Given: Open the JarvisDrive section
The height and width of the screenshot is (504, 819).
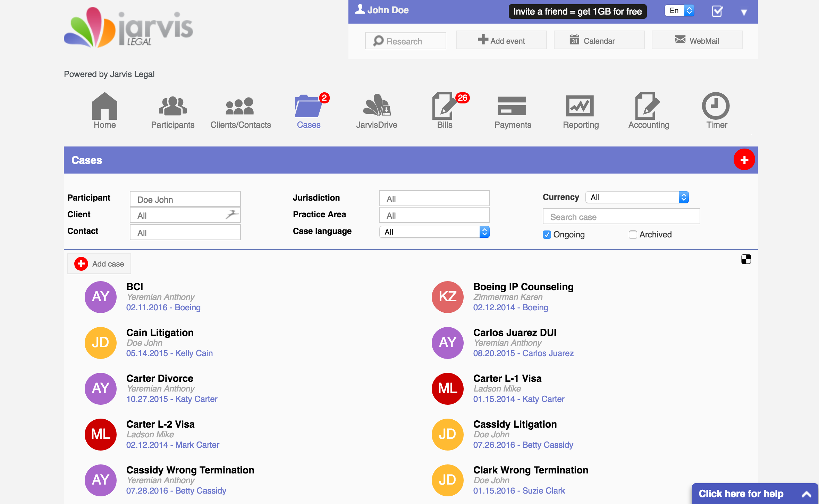Looking at the screenshot, I should point(377,111).
